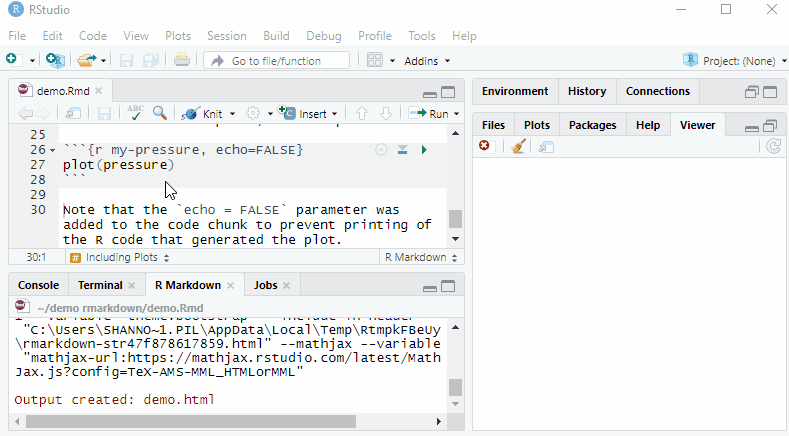Switch to the Jobs tab
The height and width of the screenshot is (436, 789).
pos(266,285)
